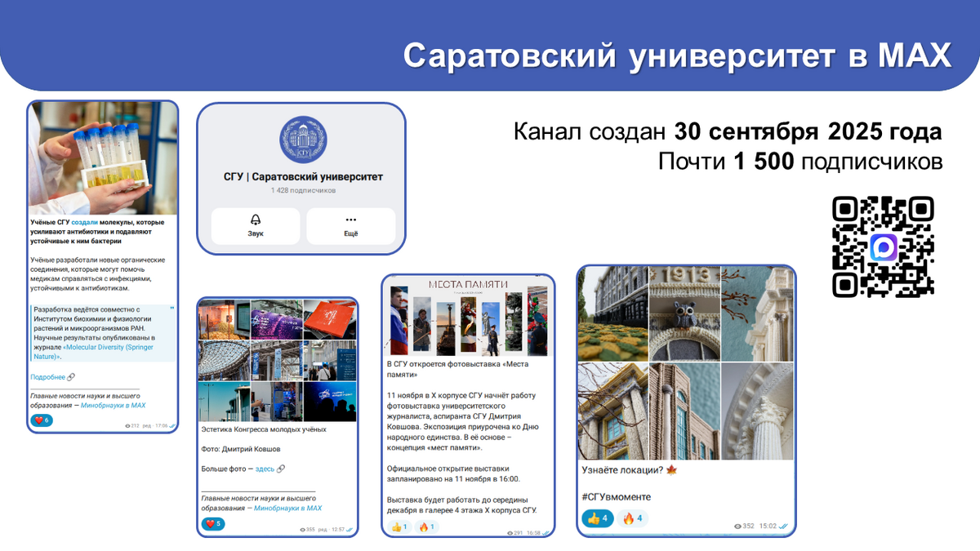Screen dimensions: 980x551
Task: Click the heart reaction with 5 likes
Action: [x=212, y=523]
